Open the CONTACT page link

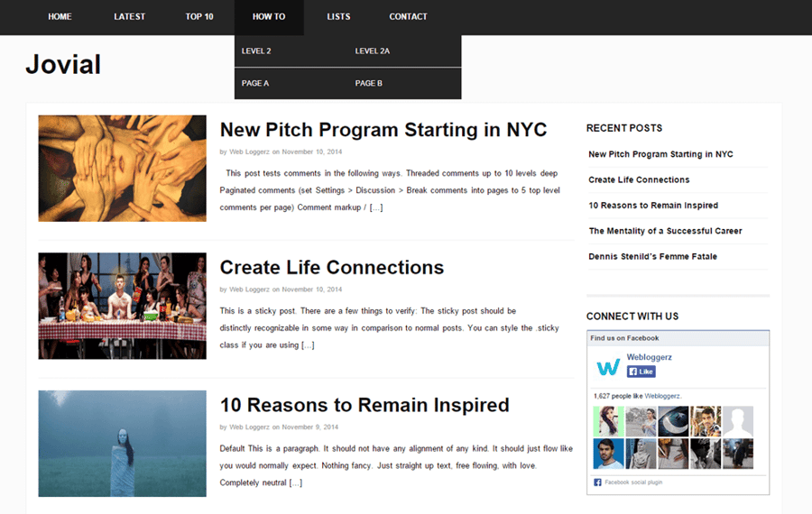tap(408, 16)
